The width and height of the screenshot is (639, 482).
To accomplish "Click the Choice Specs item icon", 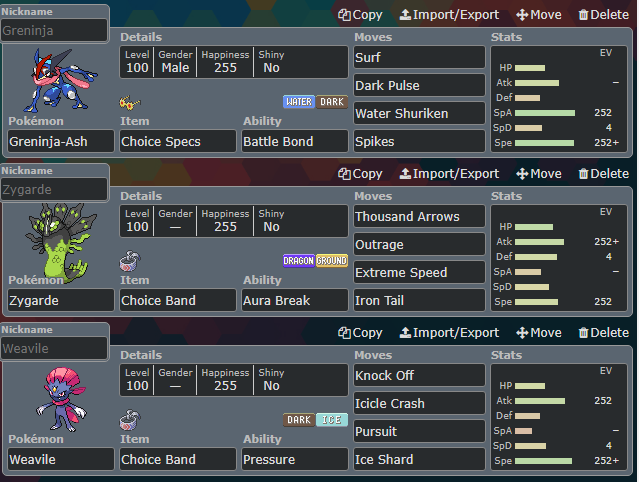I will pos(130,103).
